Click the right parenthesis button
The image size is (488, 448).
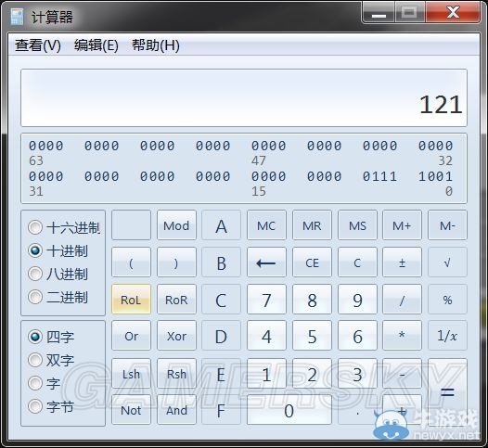pos(176,262)
